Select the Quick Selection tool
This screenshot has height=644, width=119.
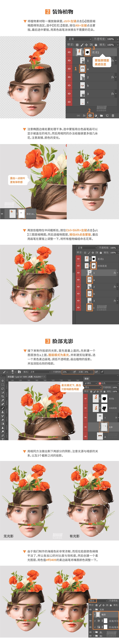click(3, 393)
